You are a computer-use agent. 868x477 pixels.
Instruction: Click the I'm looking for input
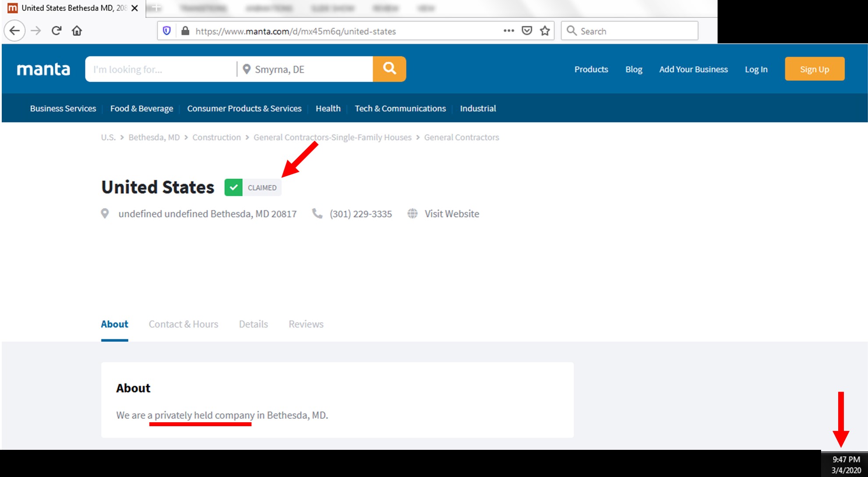pyautogui.click(x=160, y=69)
